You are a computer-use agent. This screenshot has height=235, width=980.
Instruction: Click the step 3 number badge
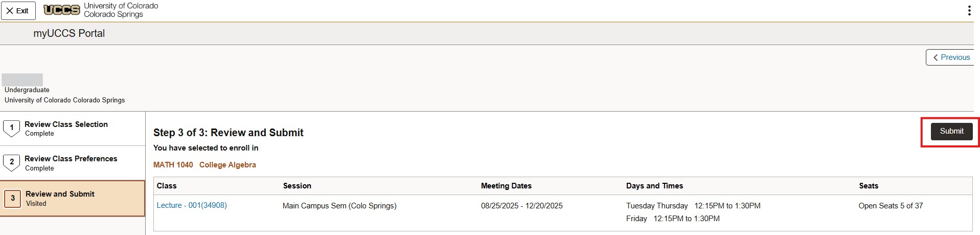click(x=13, y=198)
